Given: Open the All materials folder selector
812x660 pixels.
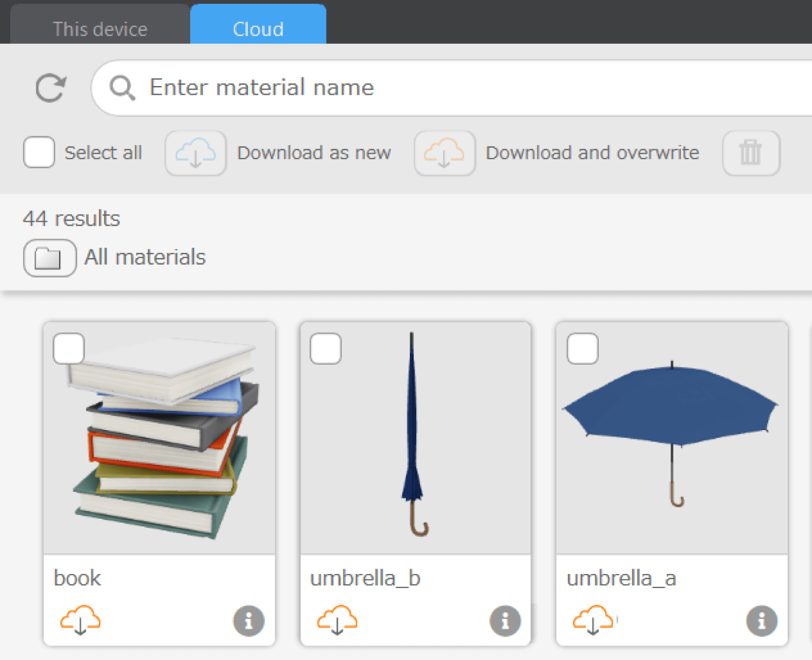Looking at the screenshot, I should [x=50, y=258].
